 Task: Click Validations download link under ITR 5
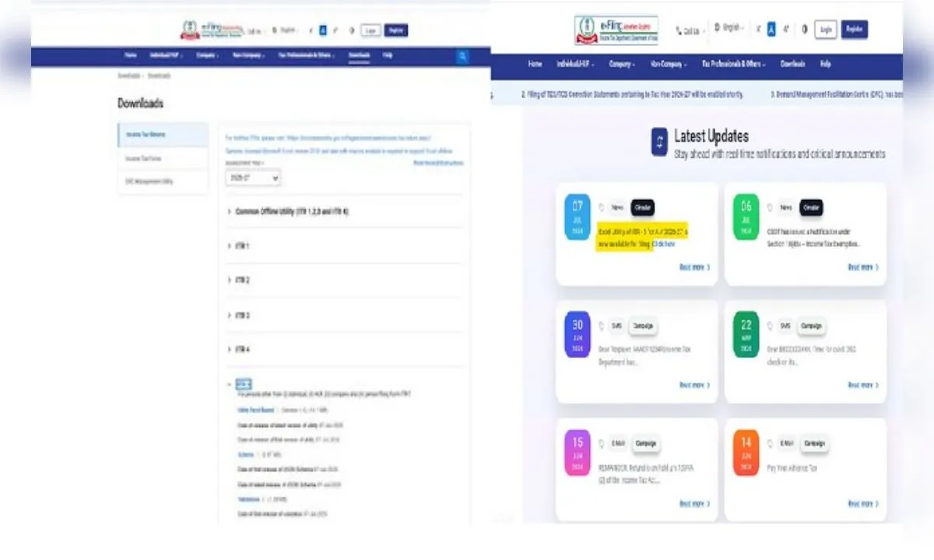tap(249, 499)
